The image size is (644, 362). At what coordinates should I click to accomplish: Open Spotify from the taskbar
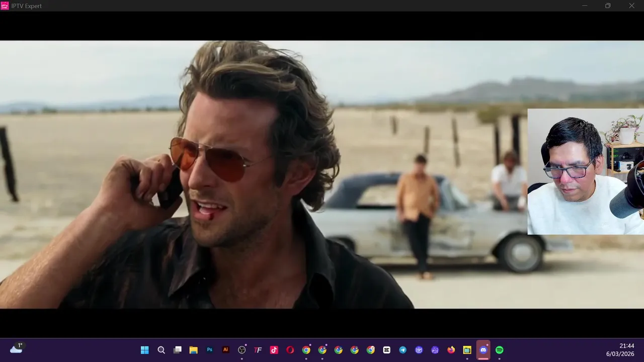(500, 350)
